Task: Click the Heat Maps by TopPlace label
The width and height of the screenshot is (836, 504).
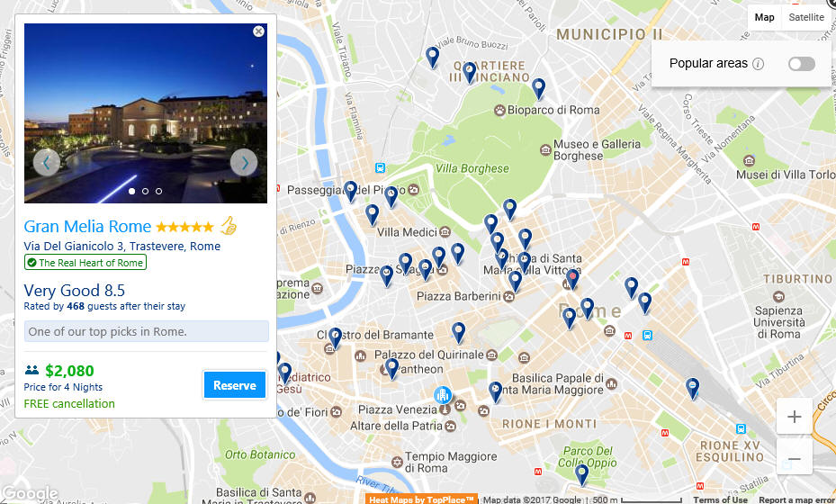Action: pos(421,499)
